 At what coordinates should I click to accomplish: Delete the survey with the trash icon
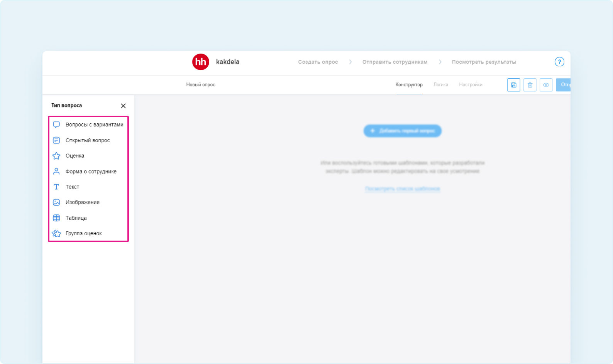point(530,85)
